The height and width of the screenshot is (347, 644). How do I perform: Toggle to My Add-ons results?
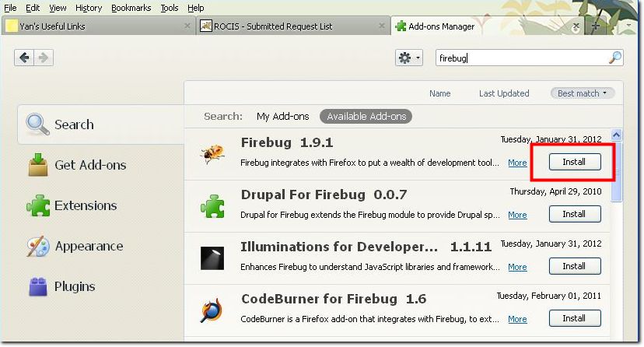(282, 116)
